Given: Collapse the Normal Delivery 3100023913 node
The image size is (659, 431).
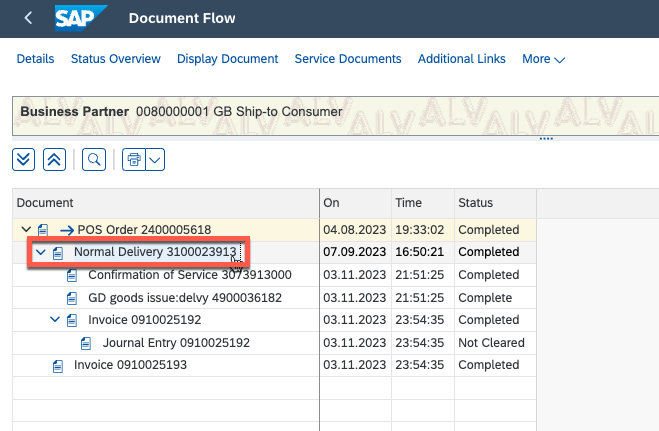Looking at the screenshot, I should (41, 252).
